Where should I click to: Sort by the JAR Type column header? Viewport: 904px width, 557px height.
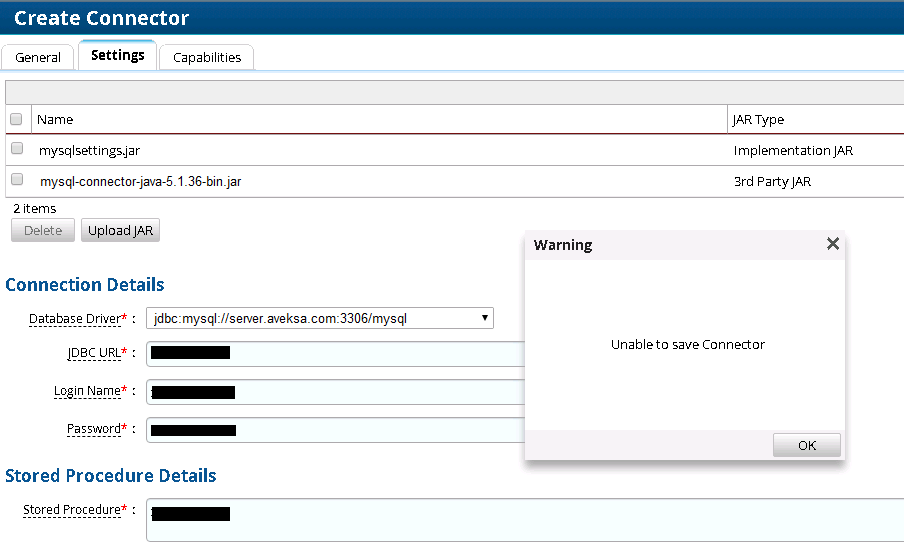click(x=758, y=119)
